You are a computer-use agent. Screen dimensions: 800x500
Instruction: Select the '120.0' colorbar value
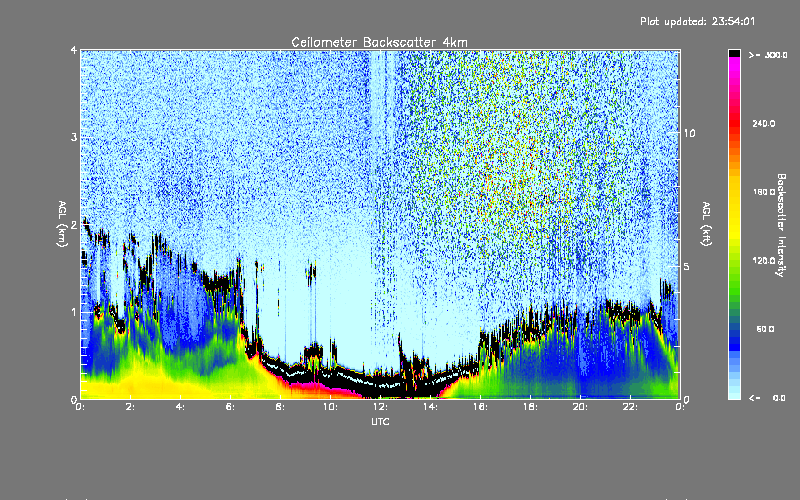[x=764, y=260]
